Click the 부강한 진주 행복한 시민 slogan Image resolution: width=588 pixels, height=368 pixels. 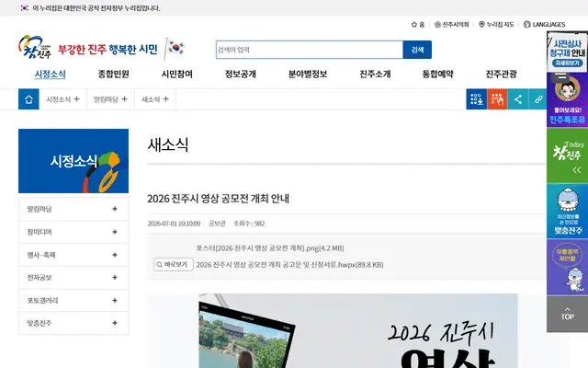(x=108, y=49)
